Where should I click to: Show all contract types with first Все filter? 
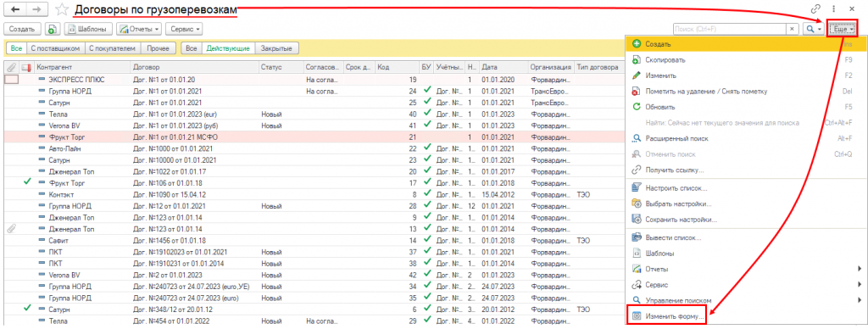17,48
